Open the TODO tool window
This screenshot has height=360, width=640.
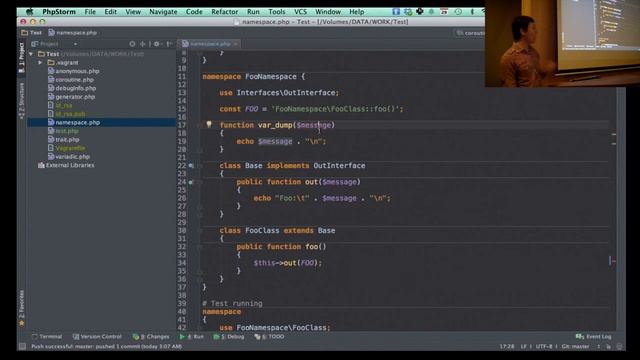[269, 337]
